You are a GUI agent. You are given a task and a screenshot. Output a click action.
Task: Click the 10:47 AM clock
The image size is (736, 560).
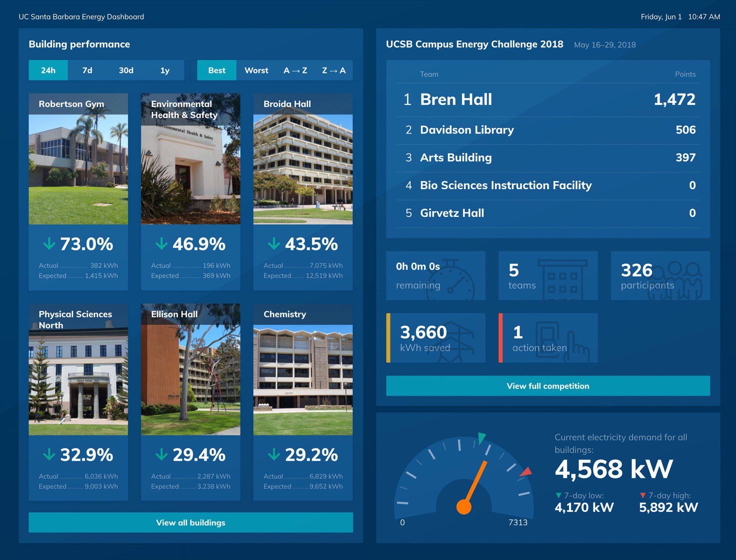pyautogui.click(x=704, y=17)
